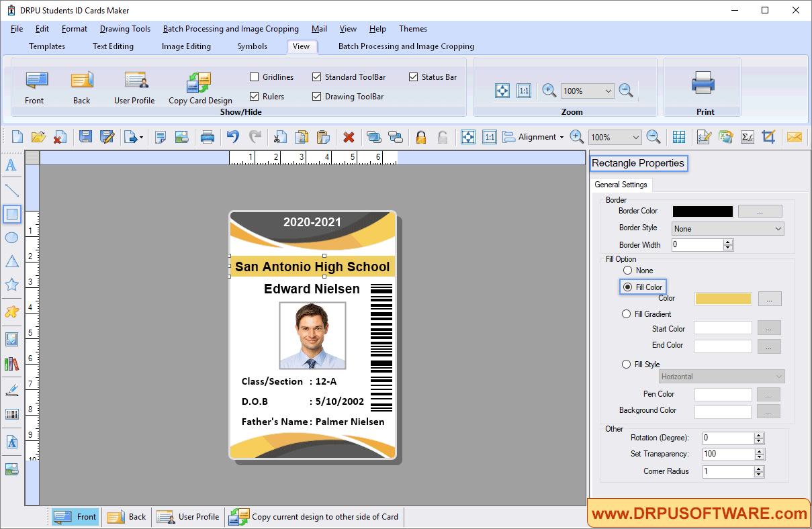Click the Undo arrow

coord(232,137)
